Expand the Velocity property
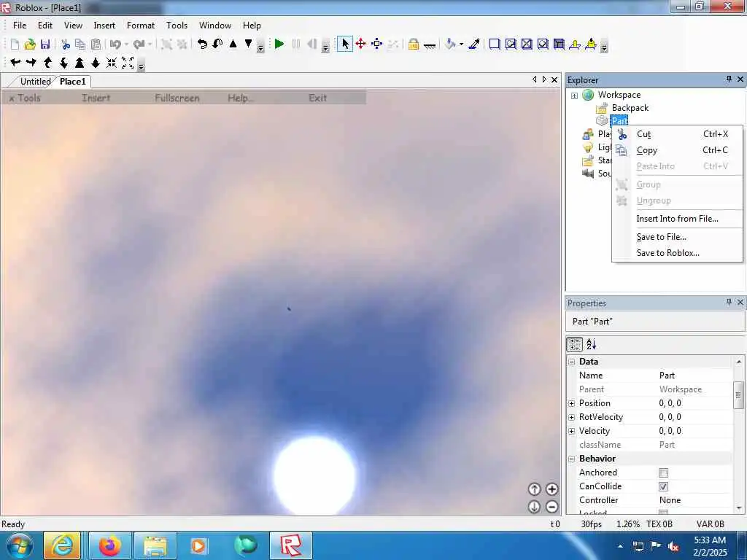Viewport: 747px width, 560px height. coord(572,431)
